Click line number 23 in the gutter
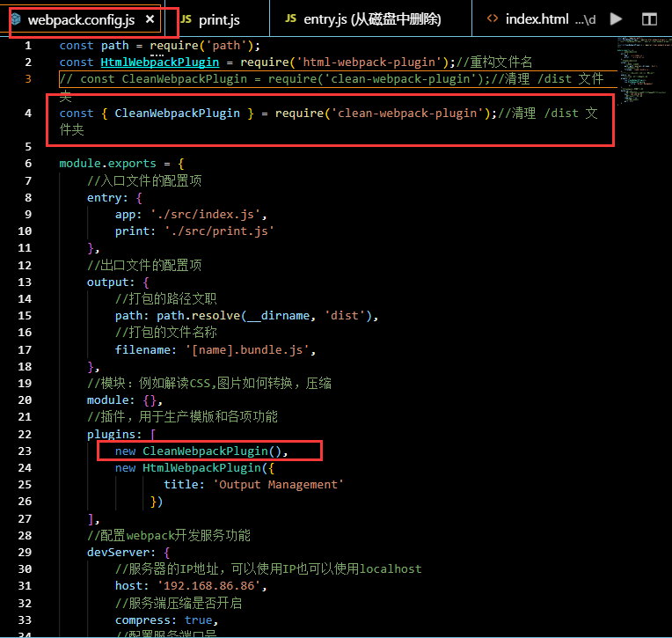Viewport: 672px width, 638px height. 25,451
